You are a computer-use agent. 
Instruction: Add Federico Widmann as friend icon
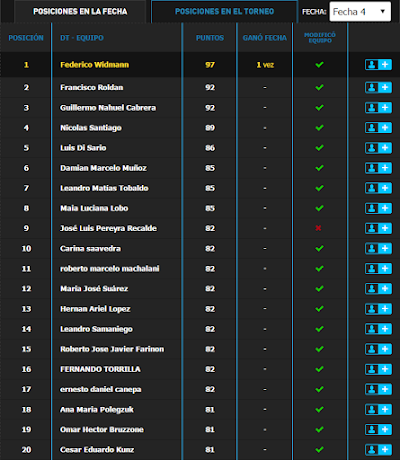[x=378, y=65]
